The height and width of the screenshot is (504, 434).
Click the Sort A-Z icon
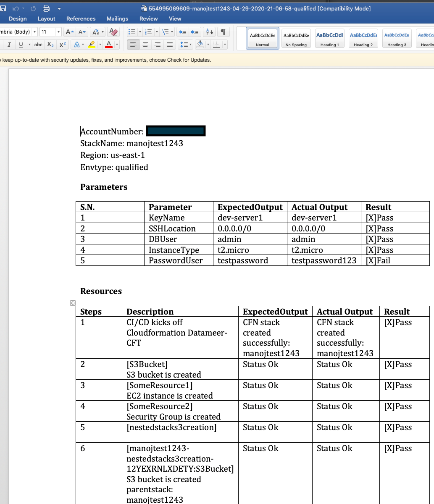209,32
